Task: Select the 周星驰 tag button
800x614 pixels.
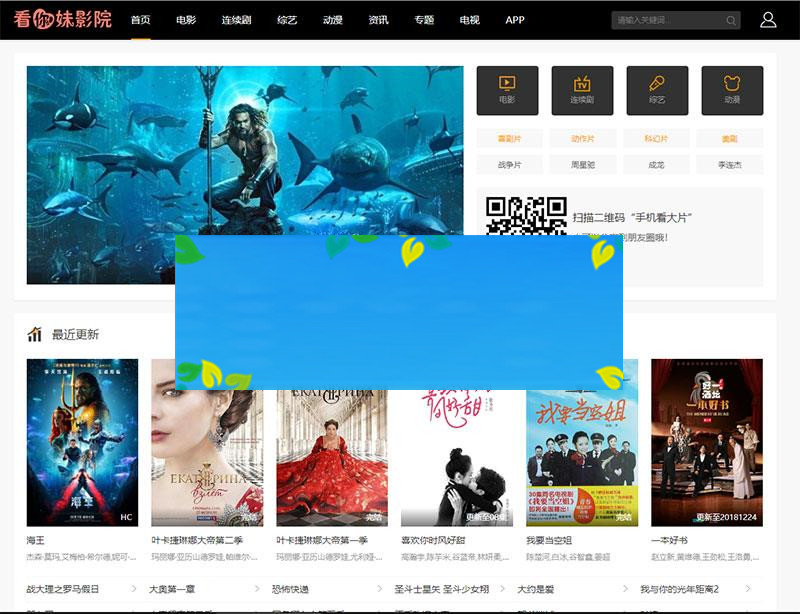Action: (582, 164)
